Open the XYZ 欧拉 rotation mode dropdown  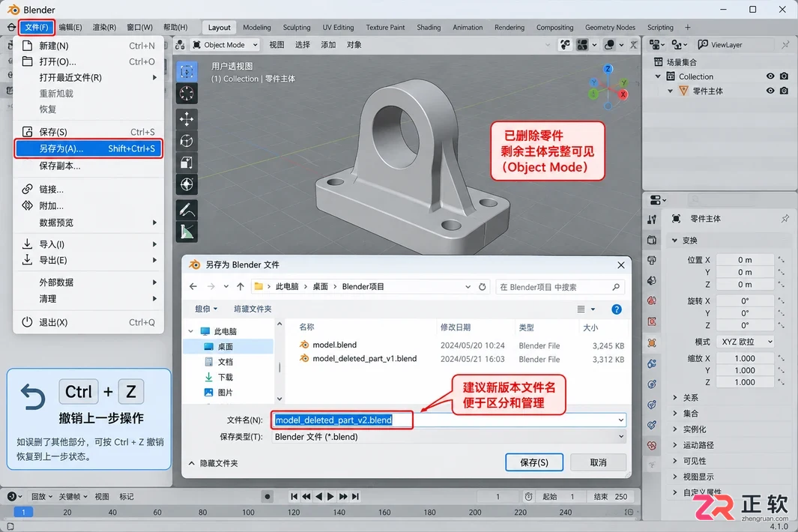click(x=746, y=342)
